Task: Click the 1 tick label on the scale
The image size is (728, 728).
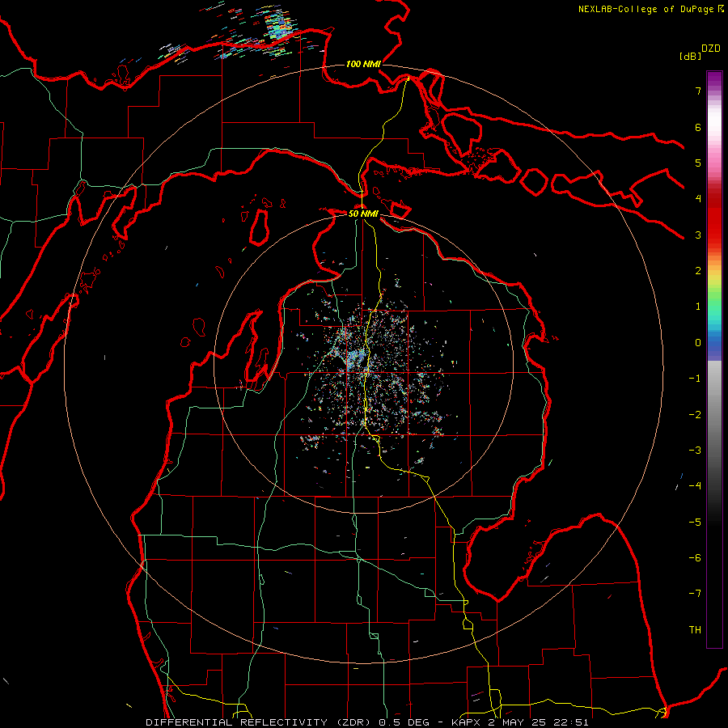Action: point(698,307)
